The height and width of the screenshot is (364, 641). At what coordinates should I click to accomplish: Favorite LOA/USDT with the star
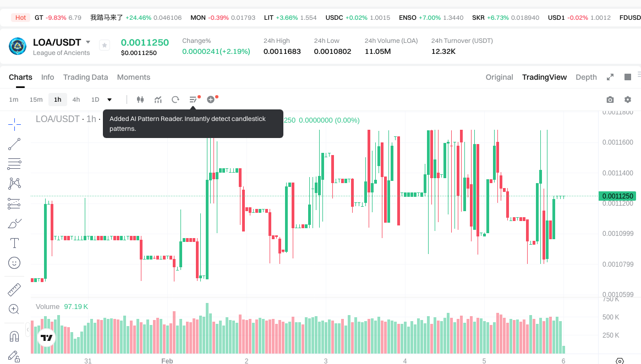coord(105,46)
